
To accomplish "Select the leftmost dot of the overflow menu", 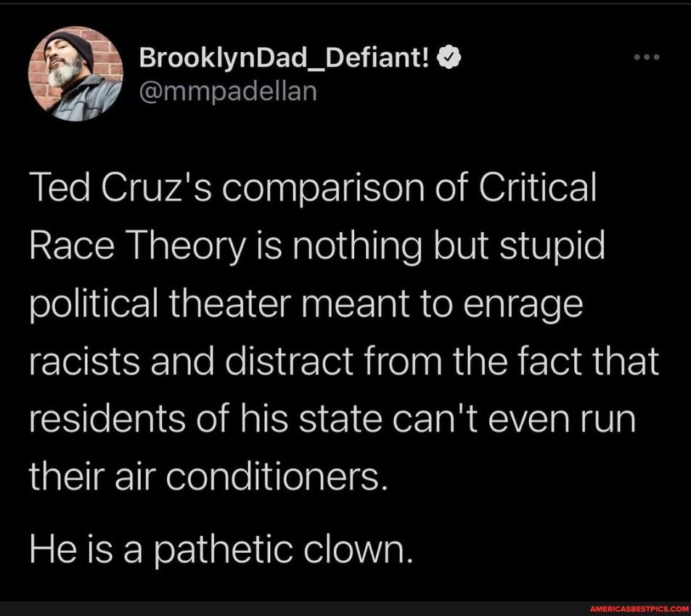I will pos(639,58).
